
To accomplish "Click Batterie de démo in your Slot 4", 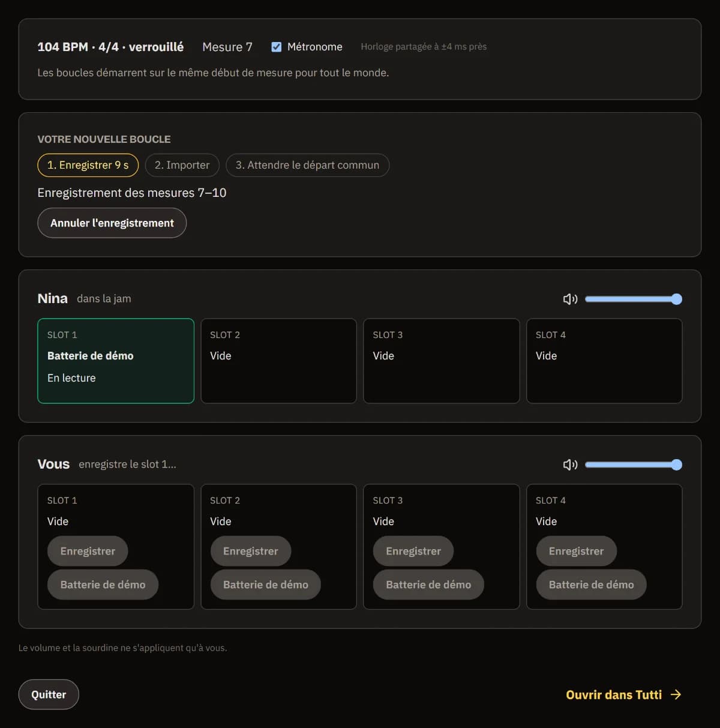I will pyautogui.click(x=591, y=585).
